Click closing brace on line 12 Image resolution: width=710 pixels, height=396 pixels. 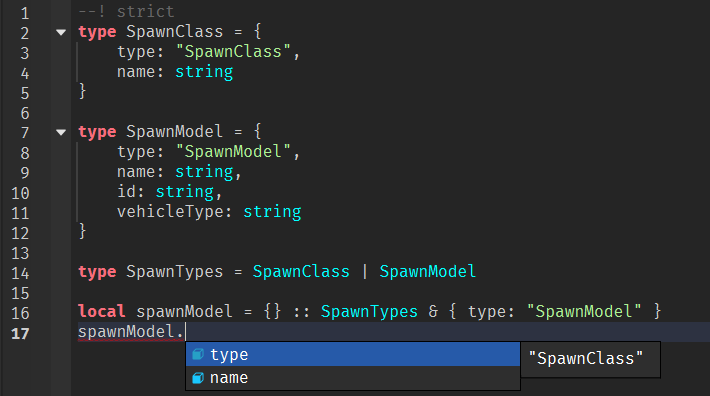(82, 231)
